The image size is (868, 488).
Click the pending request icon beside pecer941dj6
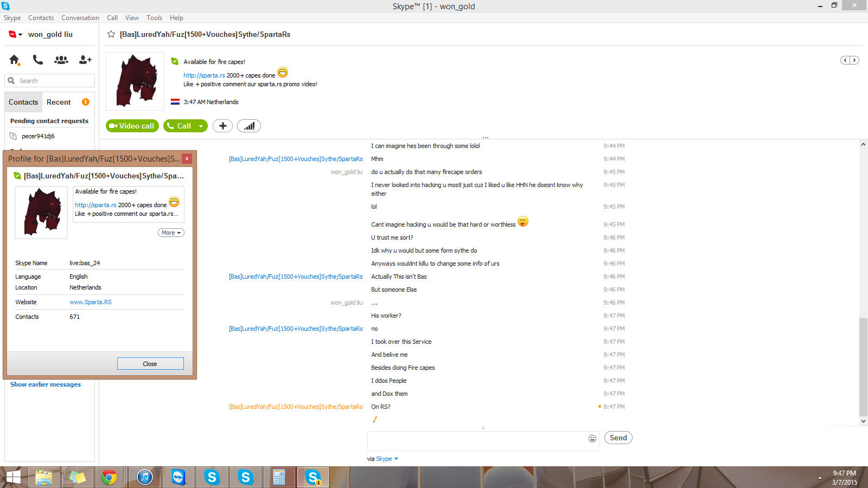pyautogui.click(x=13, y=136)
